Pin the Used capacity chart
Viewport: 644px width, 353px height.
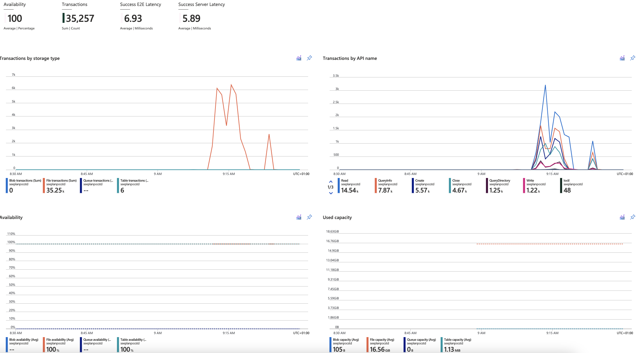pyautogui.click(x=633, y=217)
